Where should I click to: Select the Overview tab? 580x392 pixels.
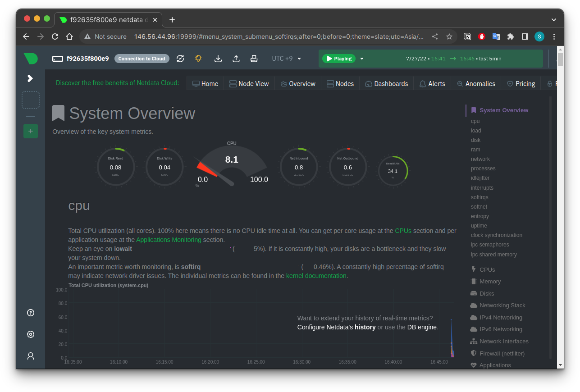click(x=298, y=84)
